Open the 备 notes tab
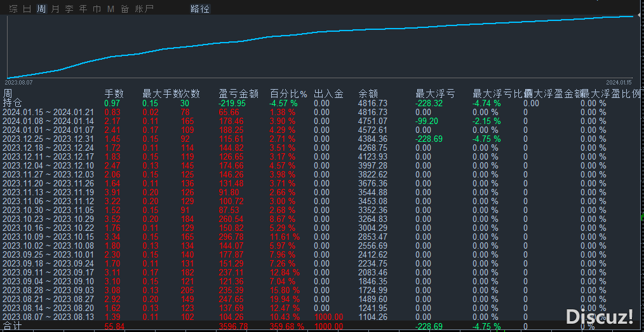The width and height of the screenshot is (644, 332). click(x=125, y=9)
